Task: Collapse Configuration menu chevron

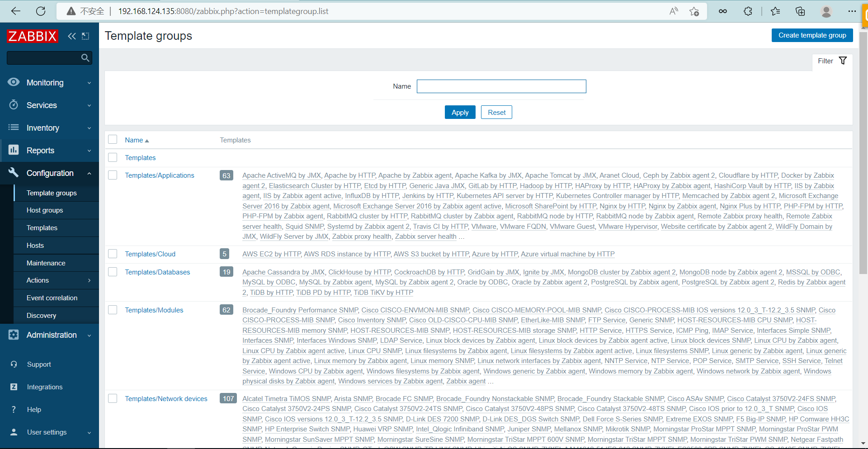Action: (x=89, y=173)
